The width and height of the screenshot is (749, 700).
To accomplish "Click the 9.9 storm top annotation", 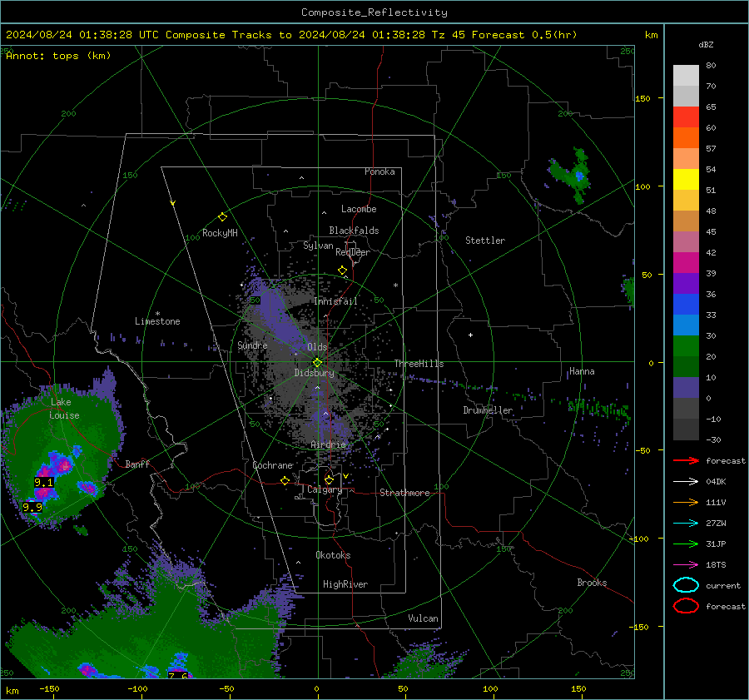I will tap(32, 508).
